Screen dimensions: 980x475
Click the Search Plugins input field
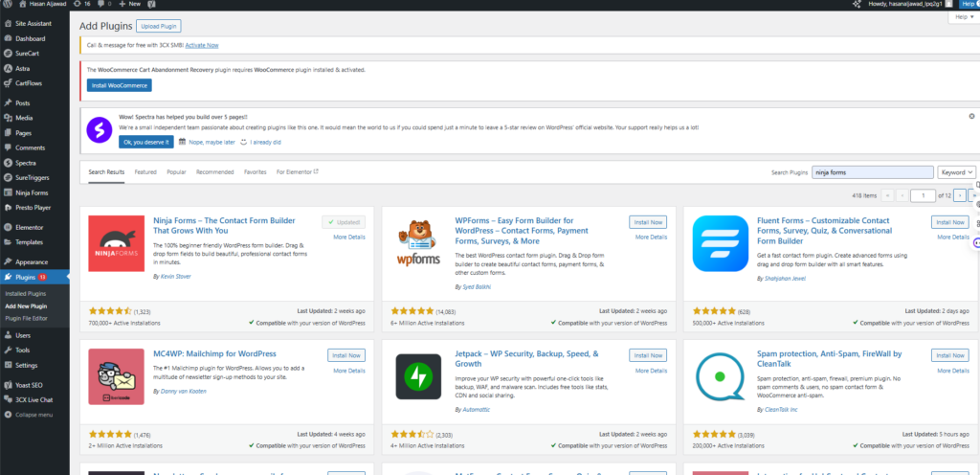click(873, 172)
